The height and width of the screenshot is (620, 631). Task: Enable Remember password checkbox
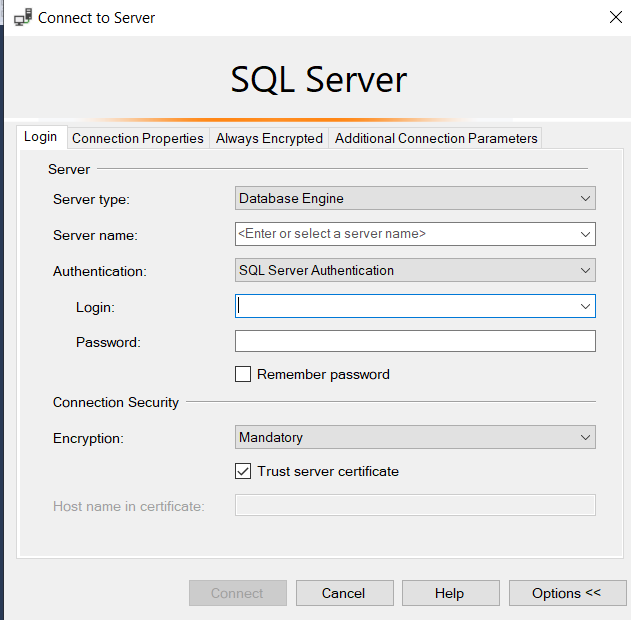[243, 374]
